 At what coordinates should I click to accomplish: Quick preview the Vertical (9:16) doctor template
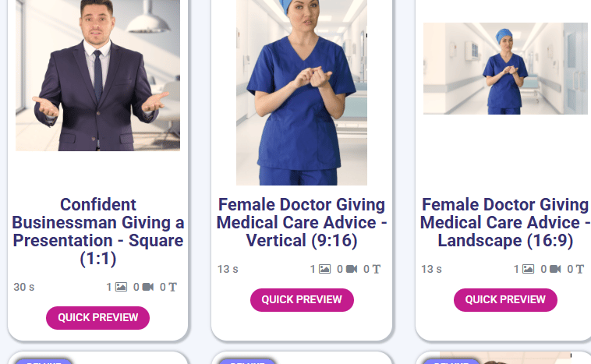click(x=302, y=300)
